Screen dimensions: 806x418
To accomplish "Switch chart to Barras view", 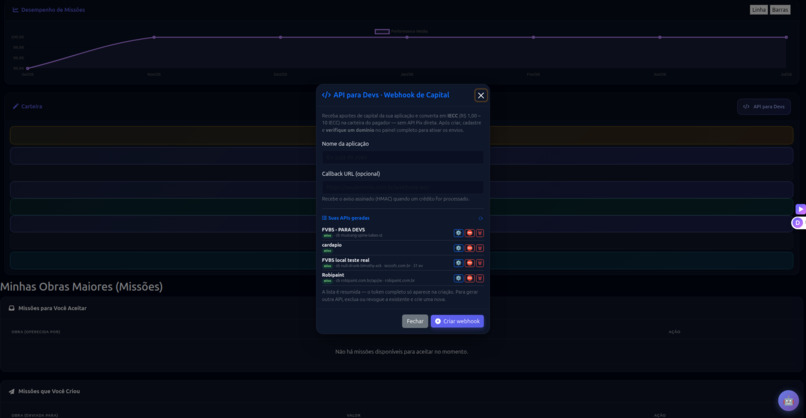I will [780, 10].
